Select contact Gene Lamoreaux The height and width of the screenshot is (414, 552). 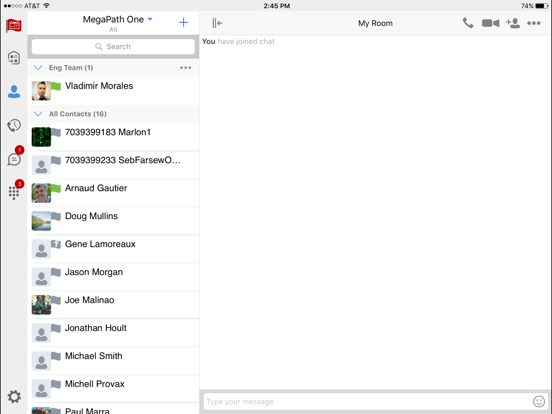[x=113, y=249]
